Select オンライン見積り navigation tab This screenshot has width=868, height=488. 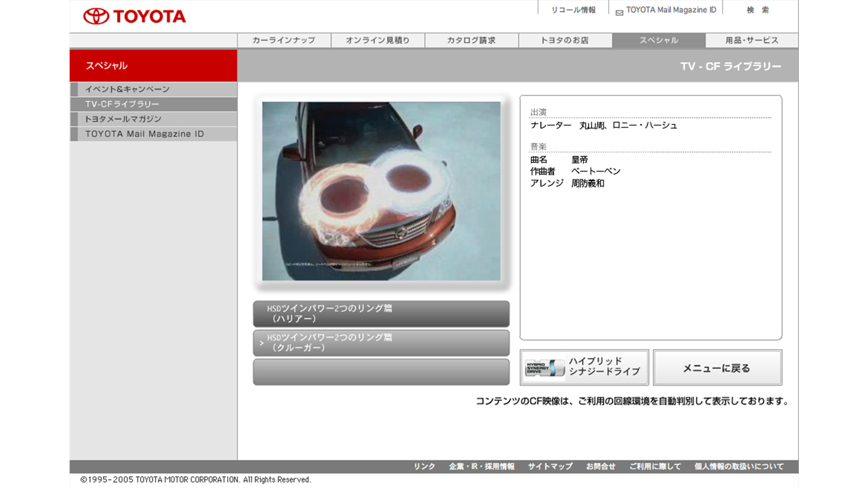click(x=378, y=40)
